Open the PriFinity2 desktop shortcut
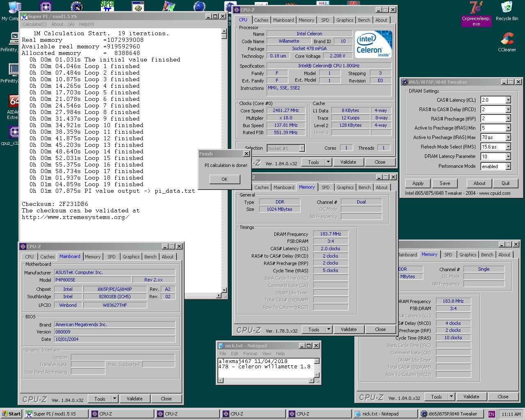The width and height of the screenshot is (525, 420). (x=13, y=70)
